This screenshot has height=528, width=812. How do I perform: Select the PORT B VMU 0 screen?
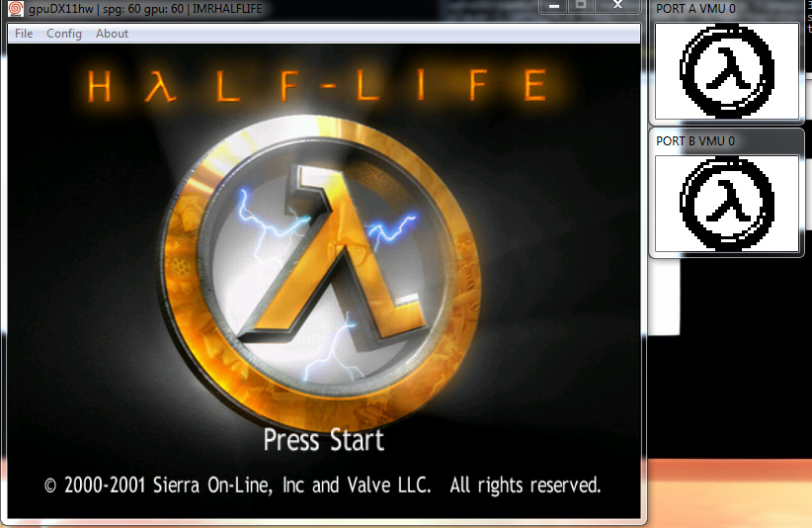coord(727,204)
